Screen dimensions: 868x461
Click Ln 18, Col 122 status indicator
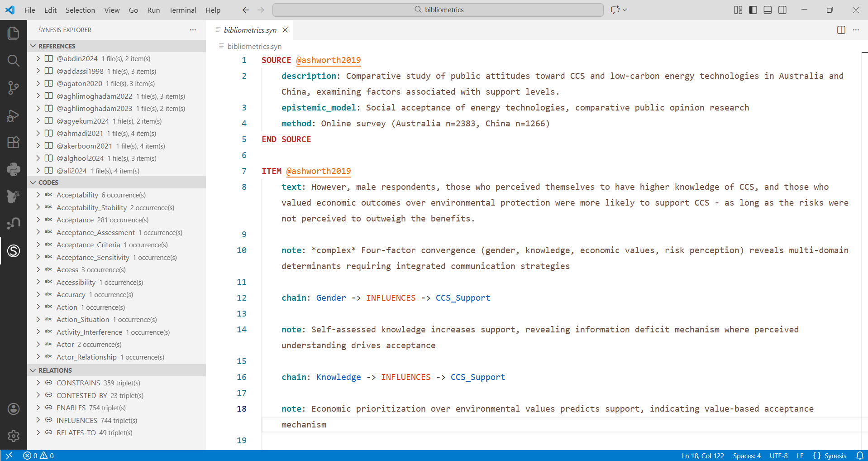pos(702,456)
